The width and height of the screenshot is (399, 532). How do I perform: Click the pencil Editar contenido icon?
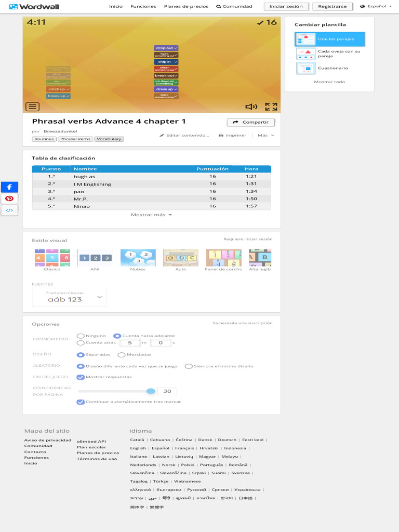(162, 136)
